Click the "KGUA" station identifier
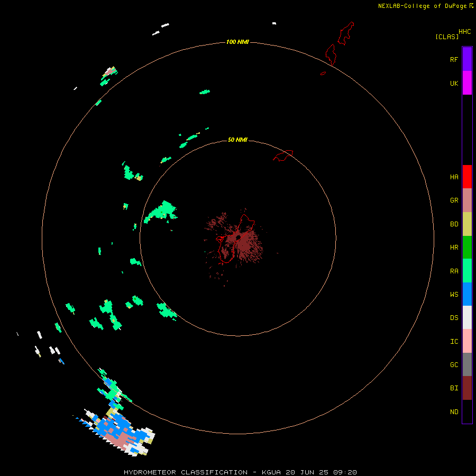 [271, 472]
